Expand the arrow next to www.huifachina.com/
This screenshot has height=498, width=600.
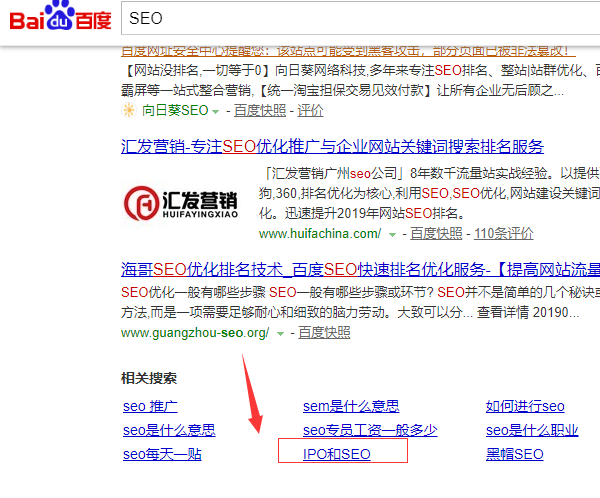392,235
